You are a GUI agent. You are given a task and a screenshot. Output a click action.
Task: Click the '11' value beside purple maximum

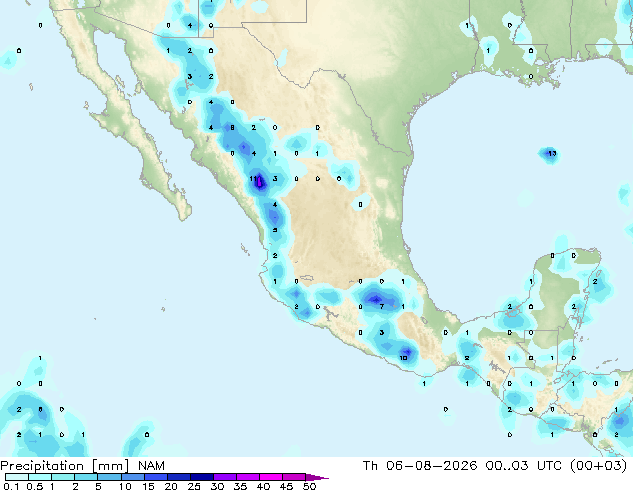click(253, 179)
